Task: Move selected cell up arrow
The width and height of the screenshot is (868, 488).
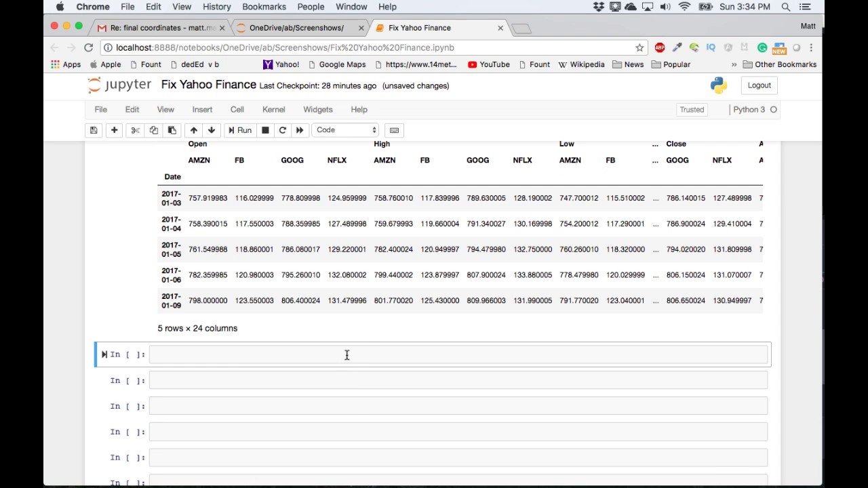Action: click(194, 130)
